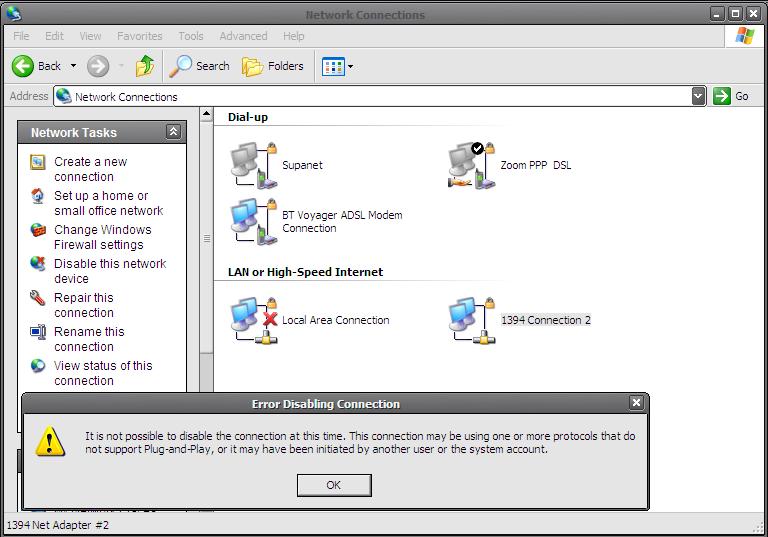Click the Network Connections title bar icon
Image resolution: width=768 pixels, height=537 pixels.
[14, 14]
